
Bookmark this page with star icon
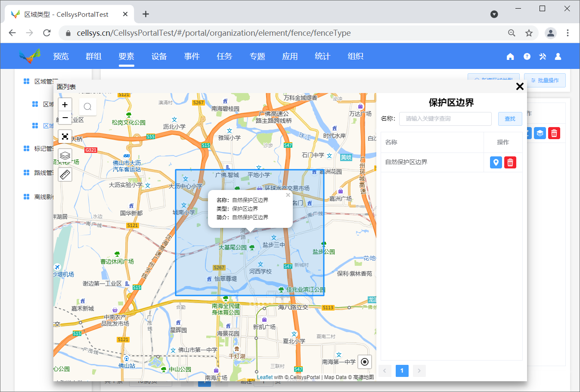click(529, 33)
